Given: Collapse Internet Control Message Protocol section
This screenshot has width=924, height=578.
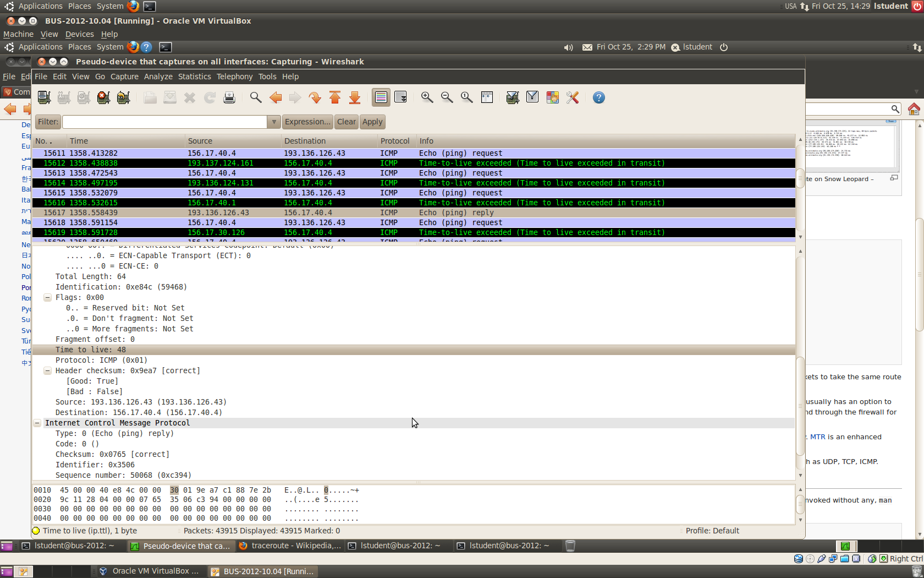Looking at the screenshot, I should point(37,423).
